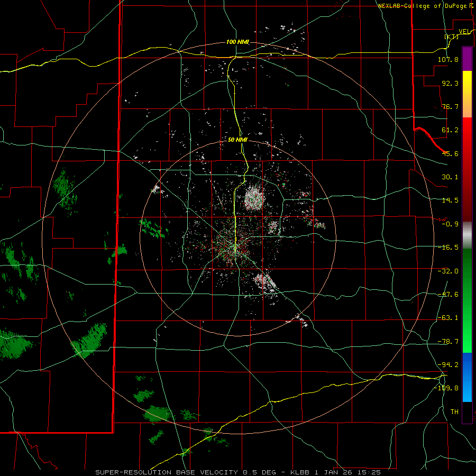Pick the black TH segment of the color bar
The height and width of the screenshot is (476, 476).
pos(467,412)
